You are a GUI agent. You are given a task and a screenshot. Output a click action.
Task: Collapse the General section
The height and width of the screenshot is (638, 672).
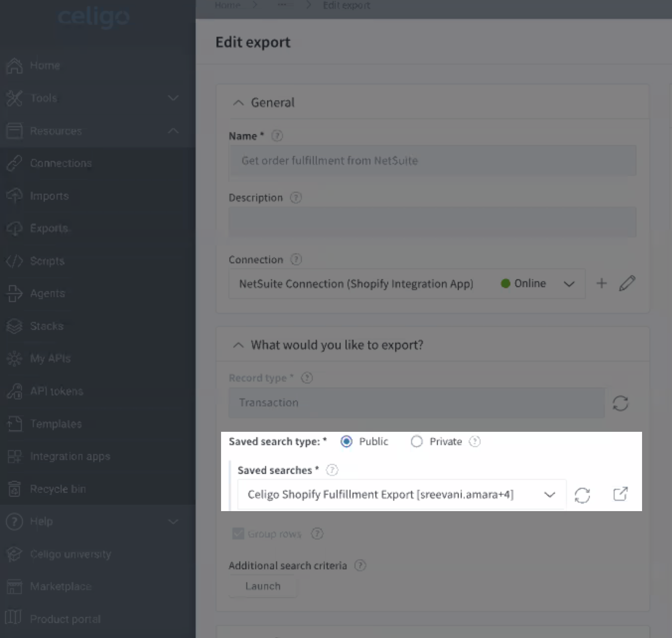point(238,103)
